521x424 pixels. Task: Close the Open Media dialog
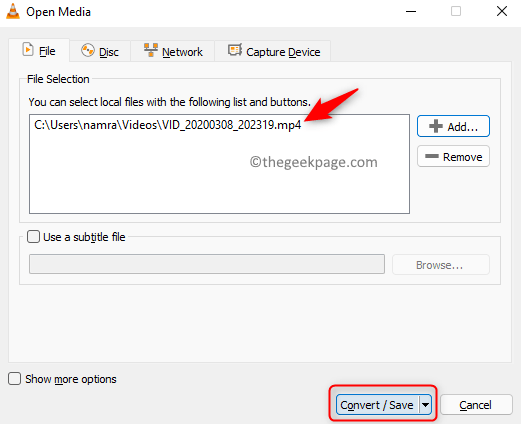502,12
